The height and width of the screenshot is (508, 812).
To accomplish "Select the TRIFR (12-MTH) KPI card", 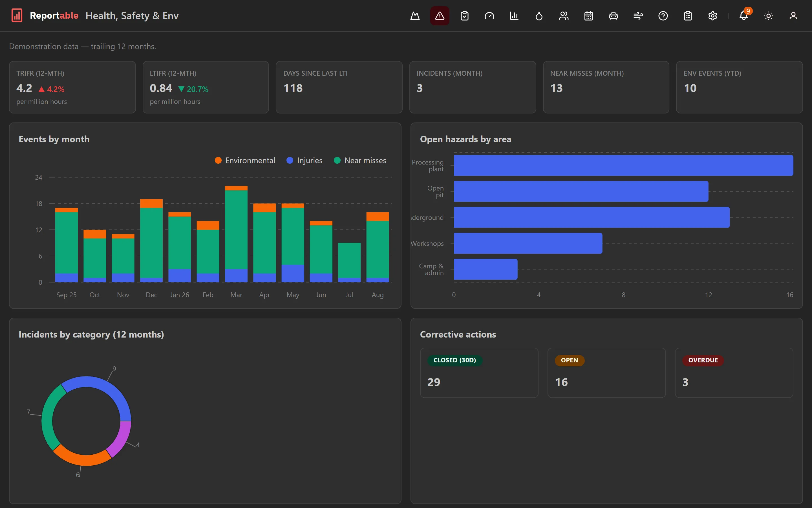I will click(x=72, y=87).
